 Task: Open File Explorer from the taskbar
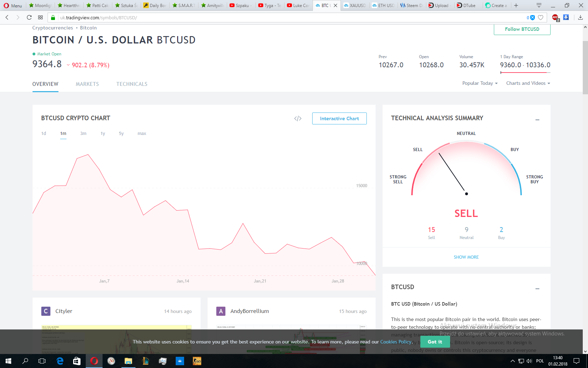128,361
